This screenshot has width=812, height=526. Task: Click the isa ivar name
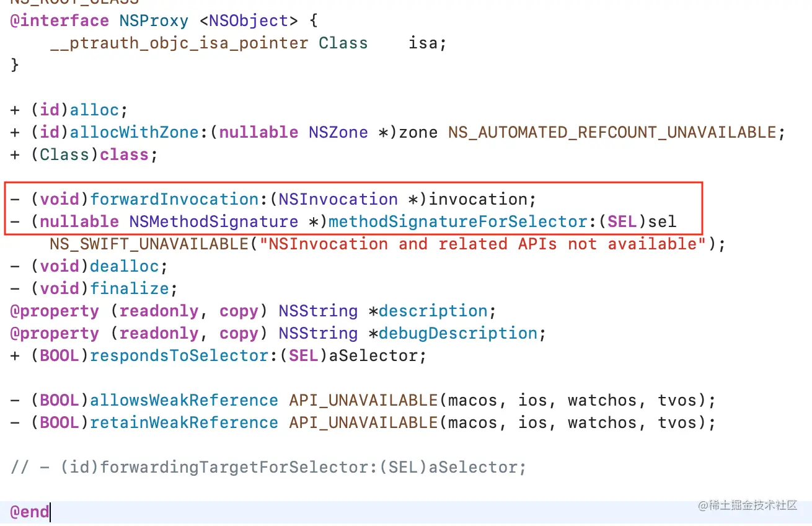tap(423, 43)
